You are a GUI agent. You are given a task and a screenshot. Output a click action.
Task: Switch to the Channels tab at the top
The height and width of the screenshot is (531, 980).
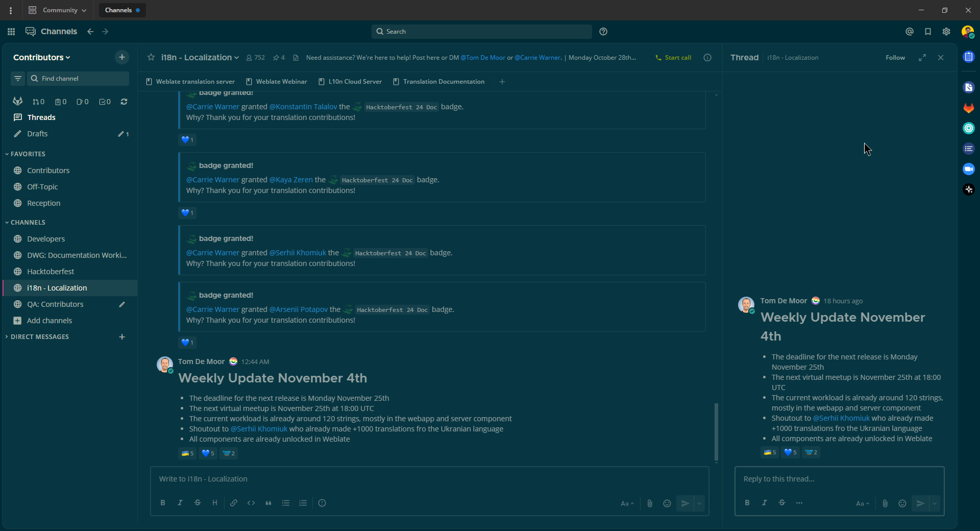pyautogui.click(x=118, y=10)
